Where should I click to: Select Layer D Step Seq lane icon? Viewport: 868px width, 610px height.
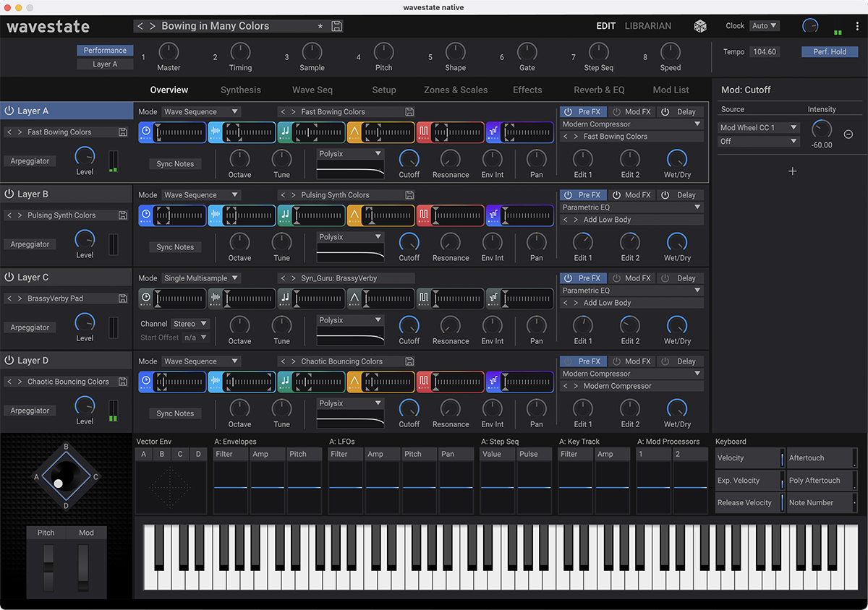(x=493, y=382)
